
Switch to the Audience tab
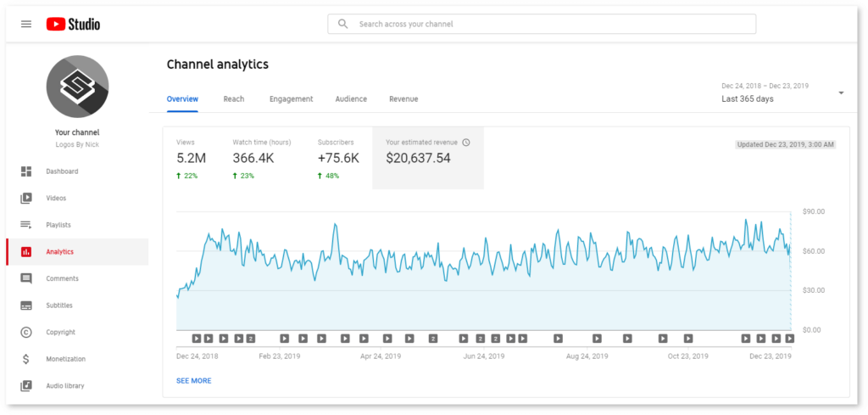pyautogui.click(x=351, y=99)
